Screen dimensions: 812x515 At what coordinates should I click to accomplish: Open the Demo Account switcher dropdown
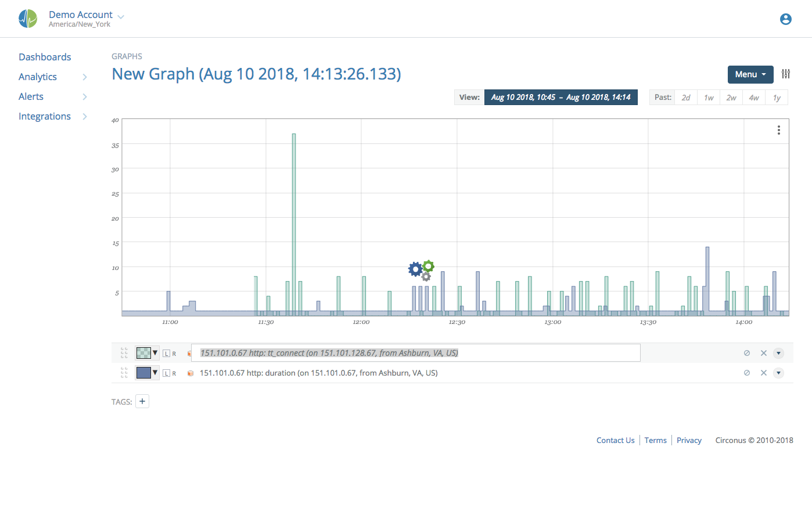tap(87, 15)
